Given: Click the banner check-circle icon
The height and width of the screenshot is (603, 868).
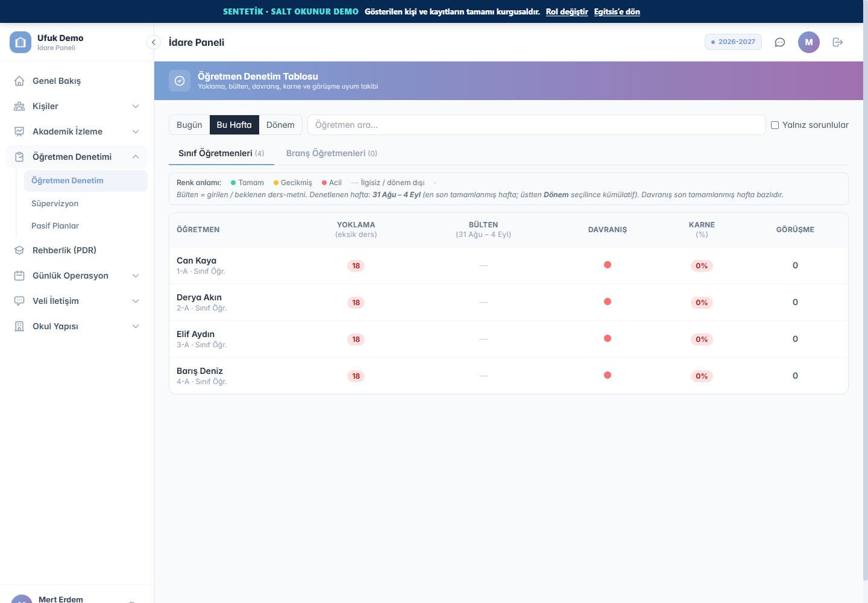Looking at the screenshot, I should click(x=180, y=81).
